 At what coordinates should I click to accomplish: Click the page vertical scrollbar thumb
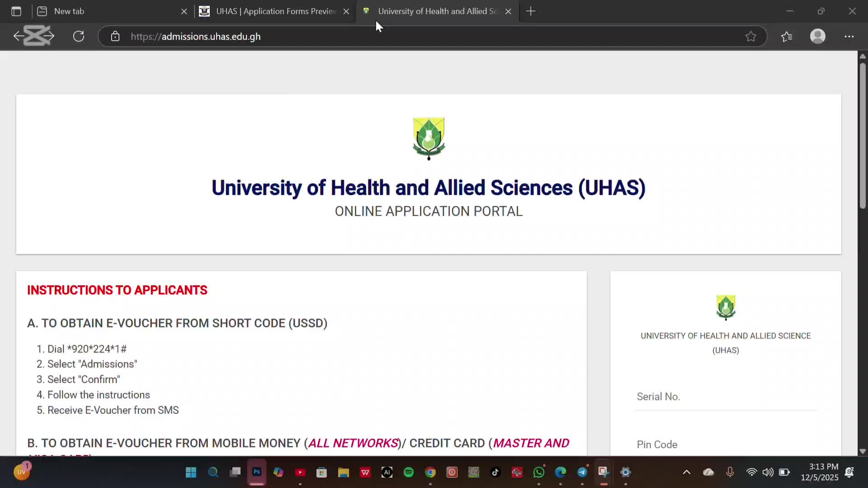863,136
